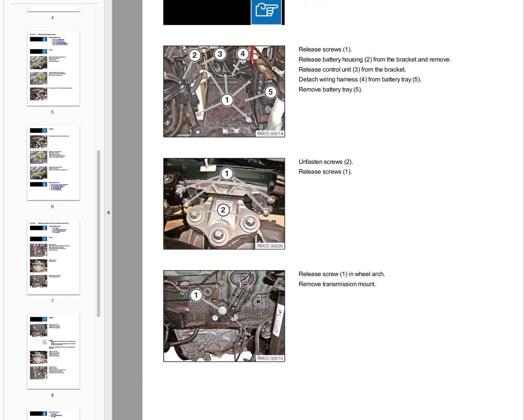Click callout 2 on the battery housing photo

tap(195, 55)
